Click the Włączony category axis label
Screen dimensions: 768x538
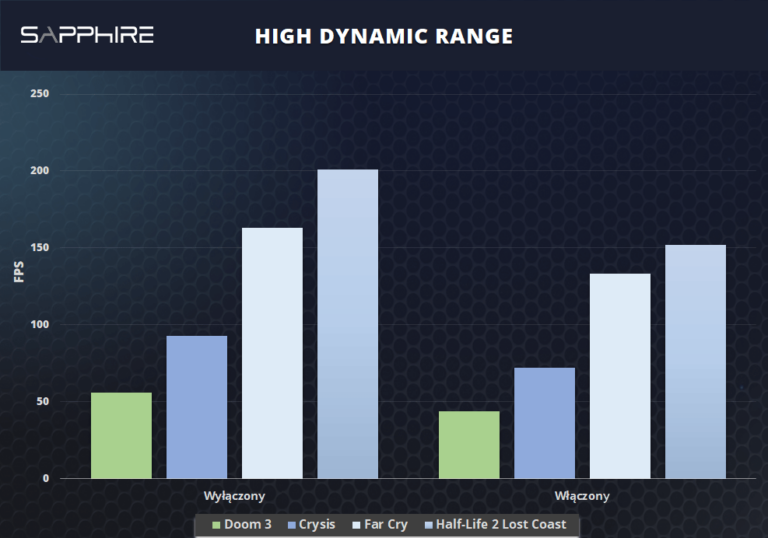582,495
